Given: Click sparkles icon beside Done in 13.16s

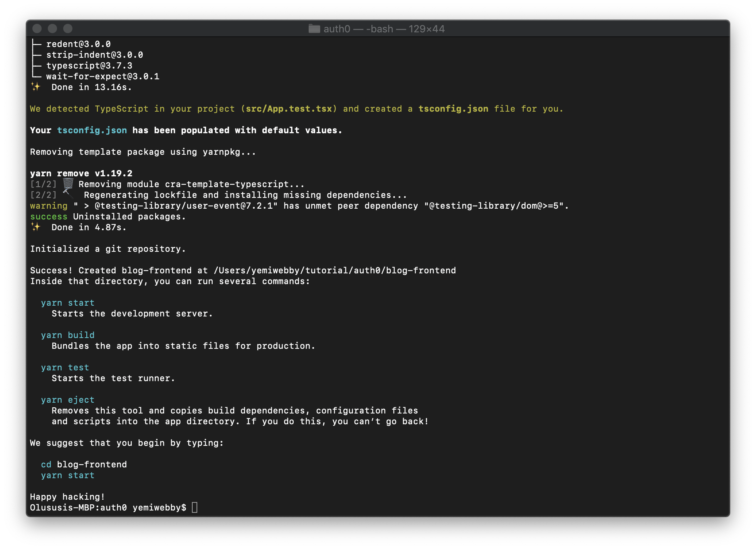Looking at the screenshot, I should [36, 87].
